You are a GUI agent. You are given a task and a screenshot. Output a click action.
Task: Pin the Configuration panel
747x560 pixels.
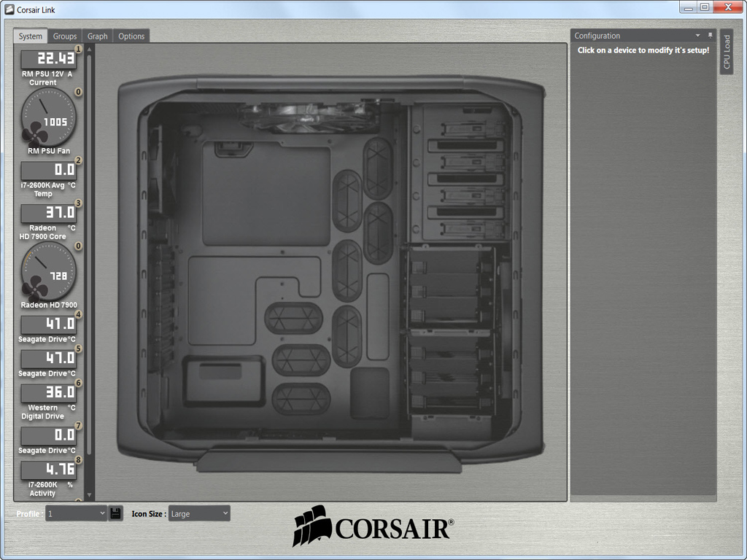pyautogui.click(x=710, y=35)
